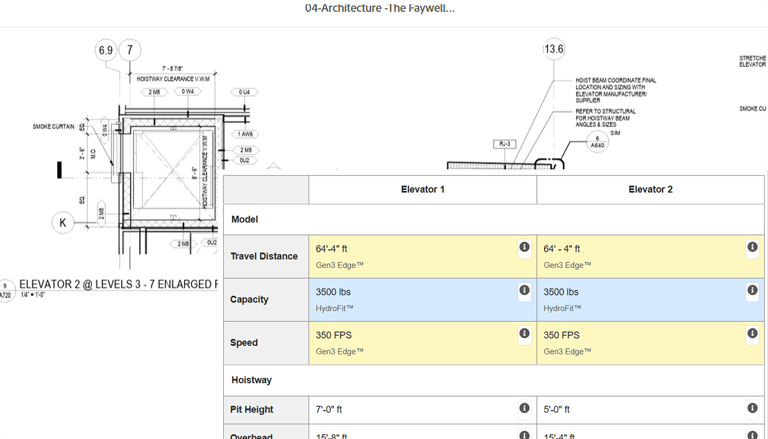Click grid bubble 6.9 on drawing
Image resolution: width=768 pixels, height=439 pixels.
point(106,50)
